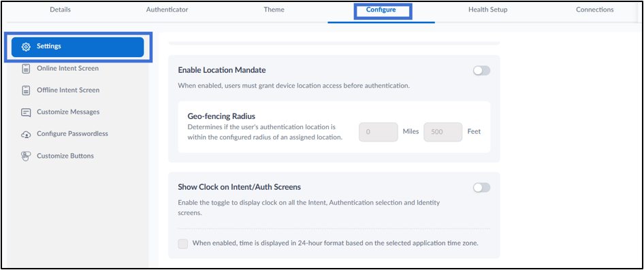Switch to the Authenticator tab
The height and width of the screenshot is (270, 644).
tap(167, 10)
